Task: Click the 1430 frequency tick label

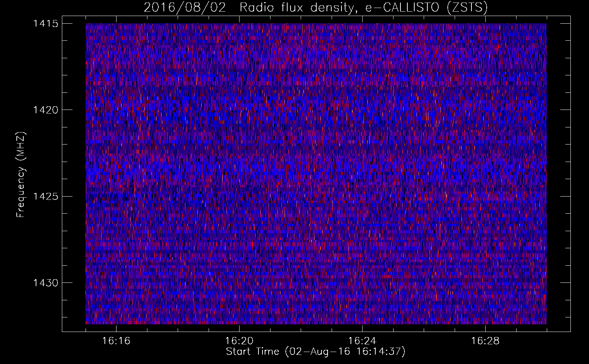Action: pos(46,283)
